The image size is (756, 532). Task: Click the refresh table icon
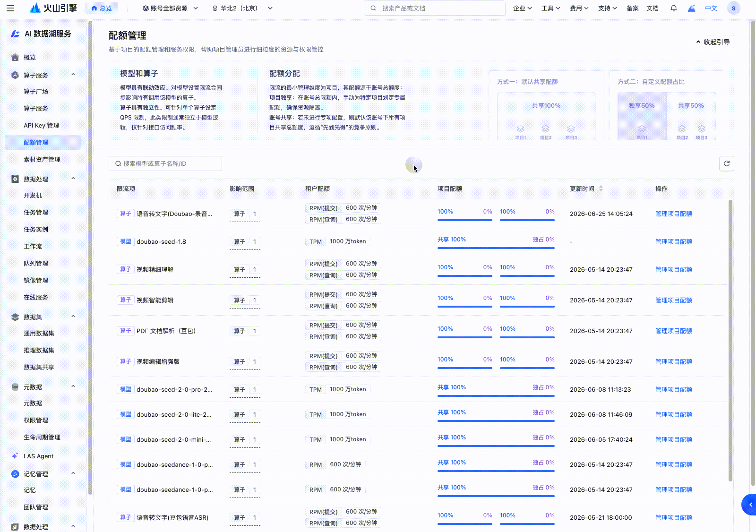pos(727,163)
